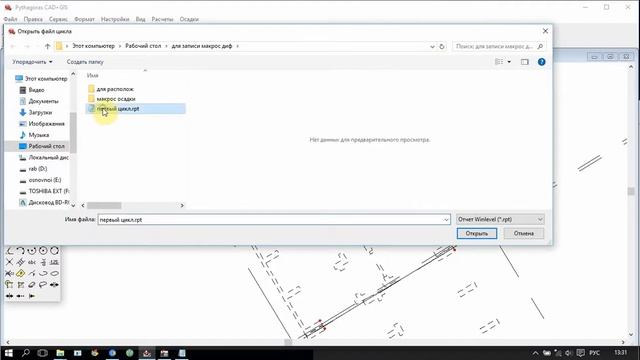Toggle the preview pane icon

point(524,62)
